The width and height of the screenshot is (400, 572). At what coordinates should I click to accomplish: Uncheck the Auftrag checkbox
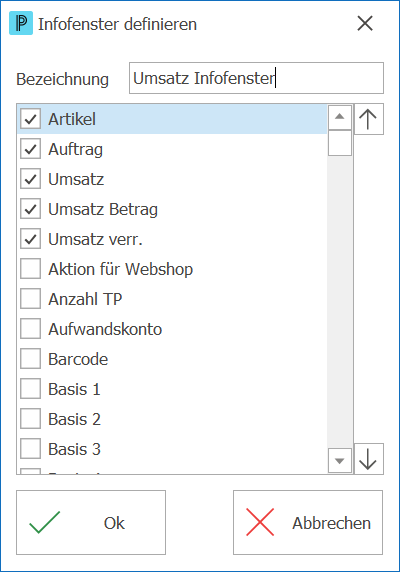coord(30,149)
